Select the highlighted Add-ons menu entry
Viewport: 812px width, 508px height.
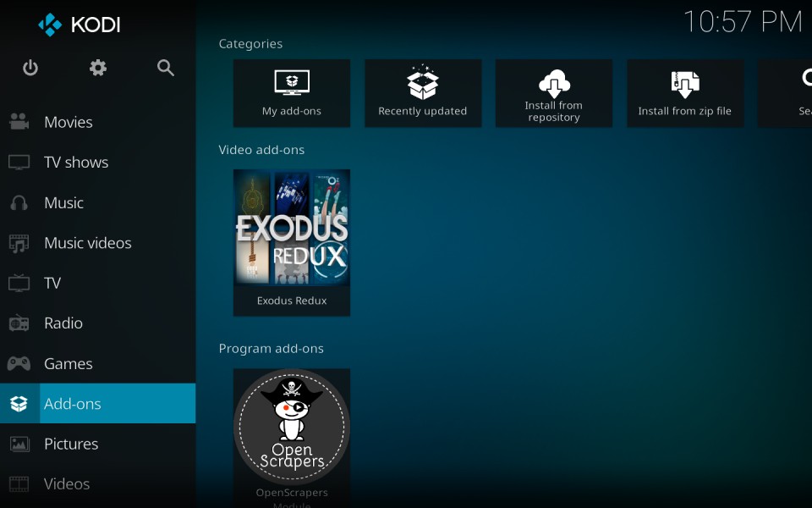pos(98,403)
